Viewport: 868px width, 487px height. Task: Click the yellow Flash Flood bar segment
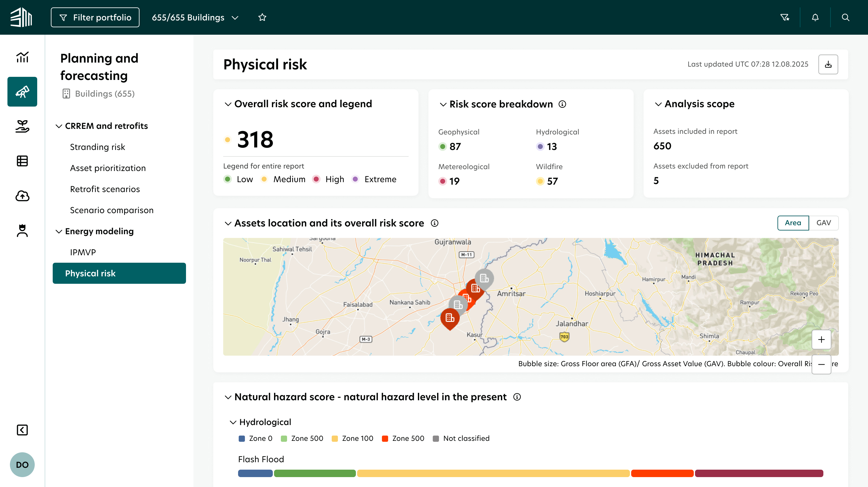(493, 473)
